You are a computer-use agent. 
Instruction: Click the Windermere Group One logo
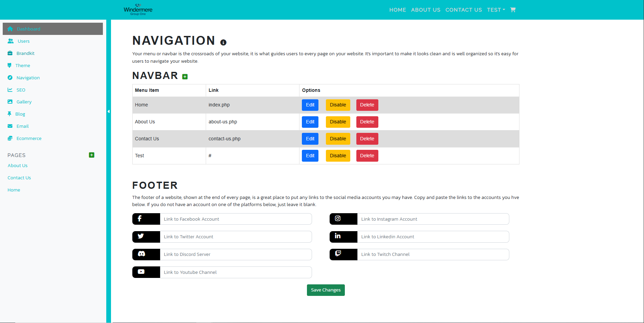[x=138, y=9]
